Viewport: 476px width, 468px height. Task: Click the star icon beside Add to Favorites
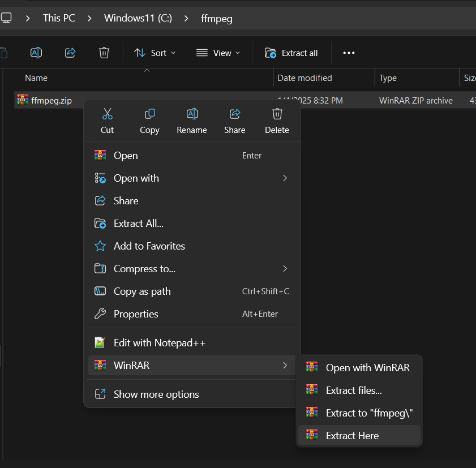[x=100, y=246]
